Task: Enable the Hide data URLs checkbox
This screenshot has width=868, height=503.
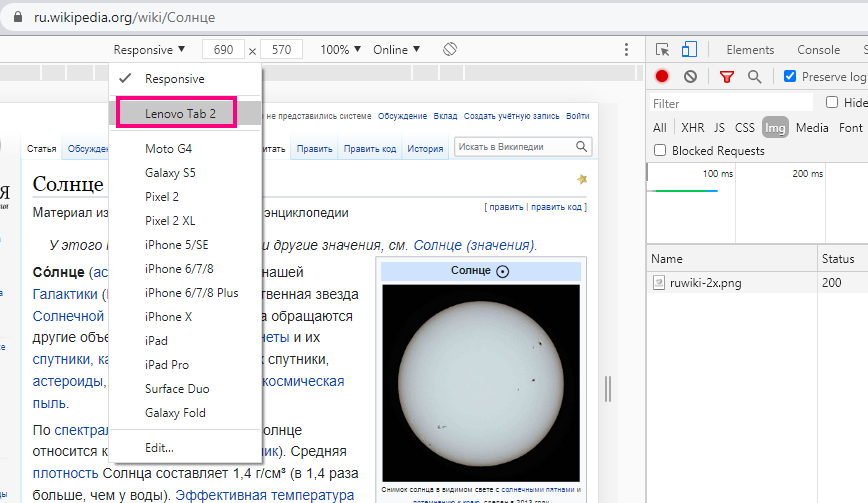Action: 831,102
